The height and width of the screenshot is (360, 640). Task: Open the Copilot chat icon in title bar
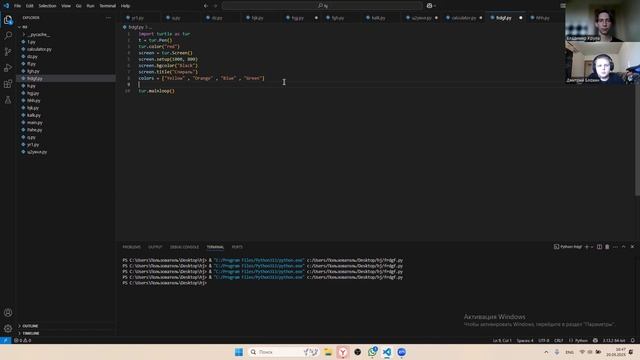click(x=429, y=6)
